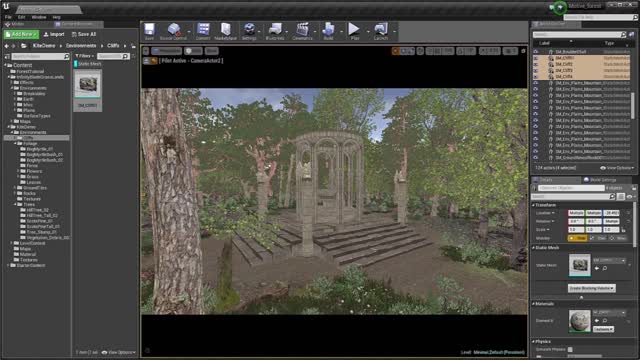
Task: Open editor Settings toolbar icon
Action: click(x=249, y=31)
